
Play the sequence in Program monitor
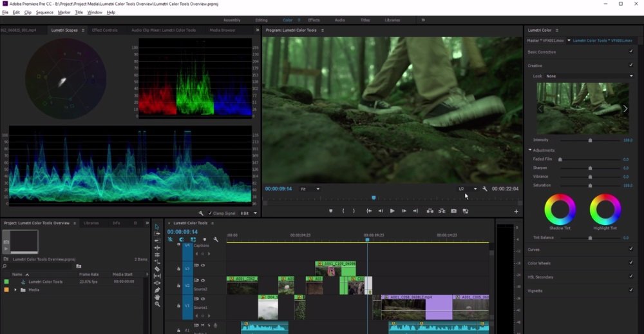click(x=392, y=211)
